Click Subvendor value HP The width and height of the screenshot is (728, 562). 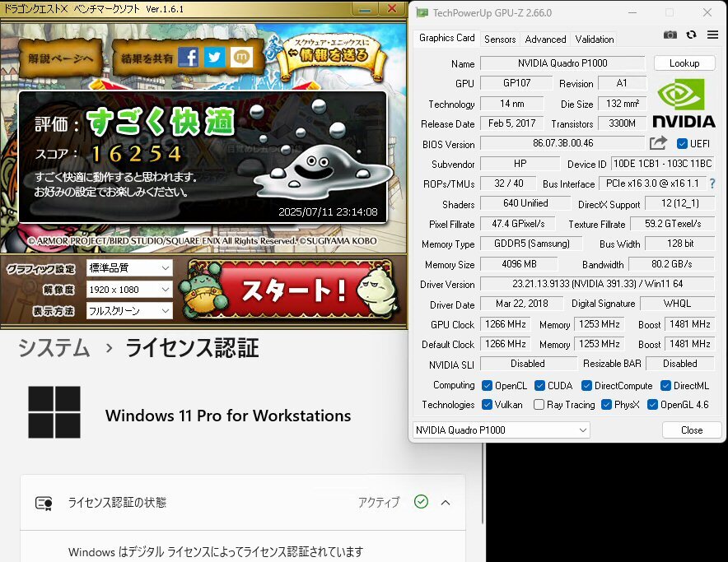tap(520, 164)
